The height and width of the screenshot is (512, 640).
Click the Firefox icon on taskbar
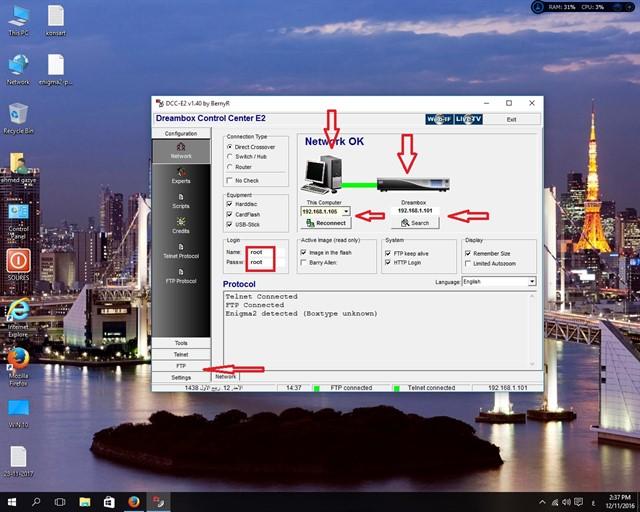(x=134, y=502)
